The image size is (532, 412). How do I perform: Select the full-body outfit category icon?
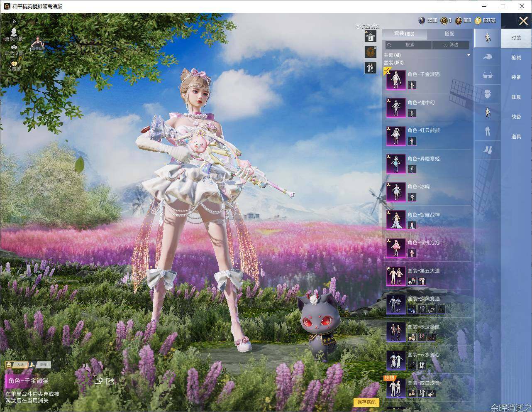(x=488, y=37)
